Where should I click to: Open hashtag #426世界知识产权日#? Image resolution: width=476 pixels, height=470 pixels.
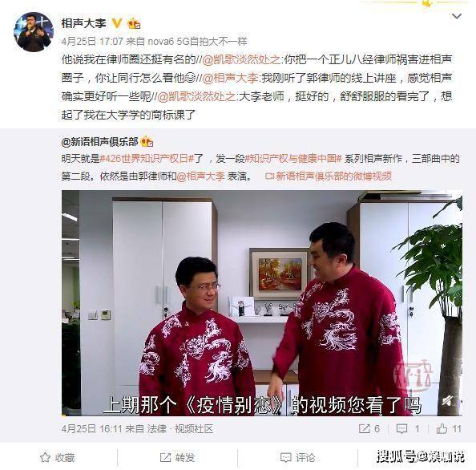click(x=147, y=159)
